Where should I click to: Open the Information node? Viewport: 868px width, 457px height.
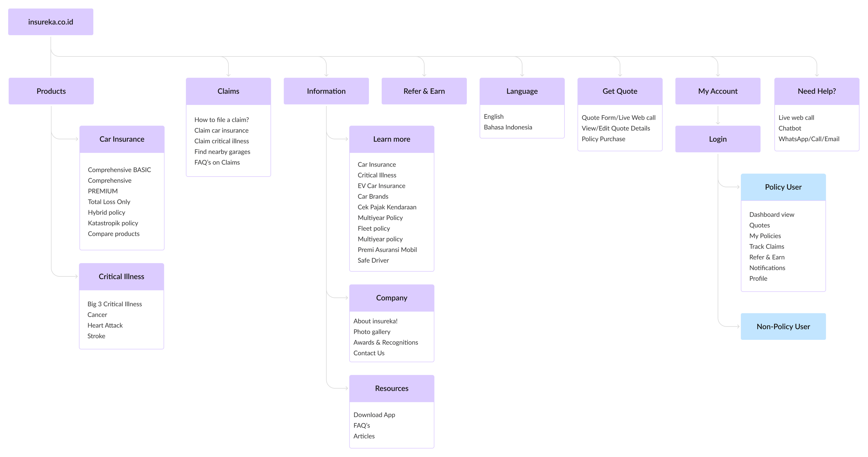pos(326,91)
